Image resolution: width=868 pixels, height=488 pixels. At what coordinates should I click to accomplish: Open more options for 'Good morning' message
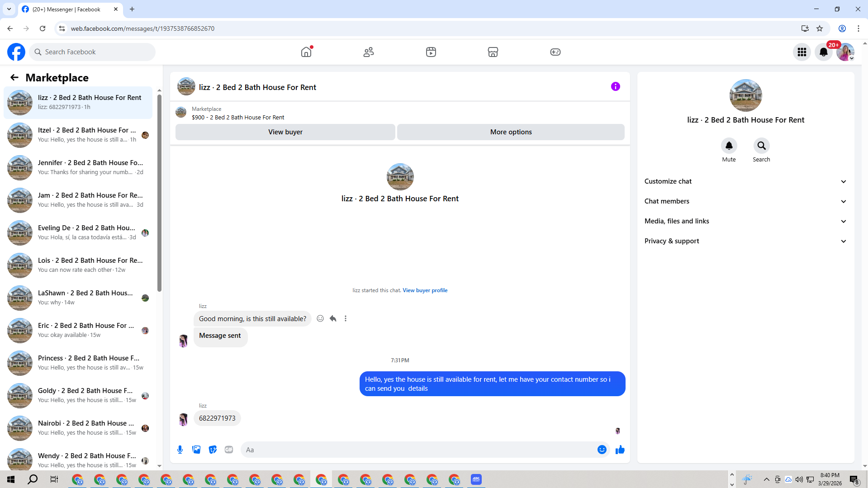tap(346, 318)
